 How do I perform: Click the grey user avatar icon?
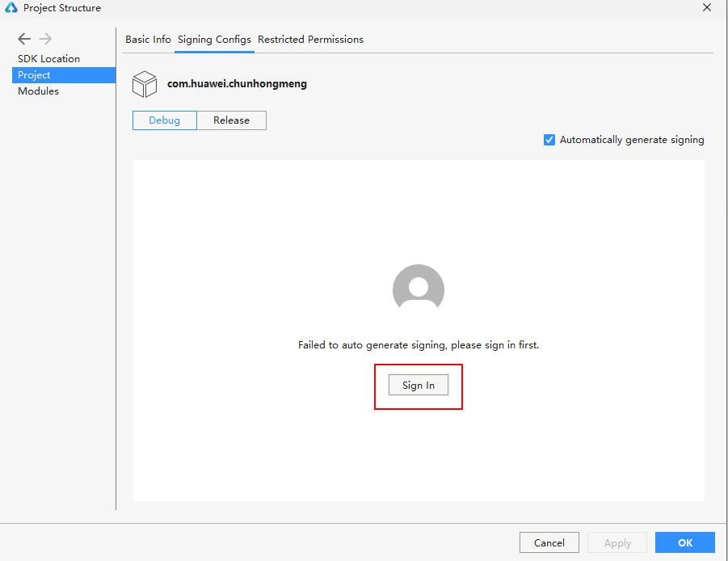coord(419,288)
